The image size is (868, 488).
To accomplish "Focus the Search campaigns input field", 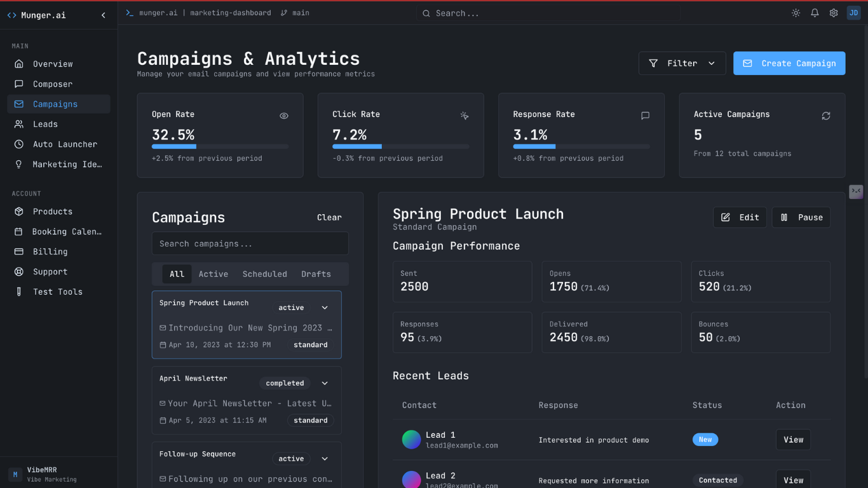I will point(250,243).
